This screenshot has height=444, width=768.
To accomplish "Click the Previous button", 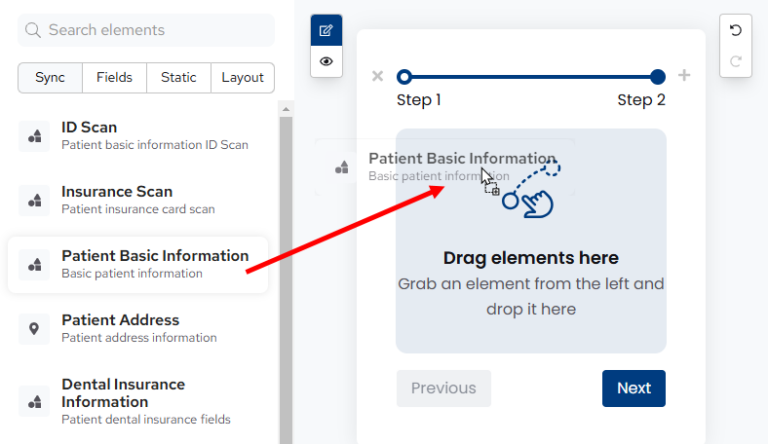I will [x=444, y=388].
